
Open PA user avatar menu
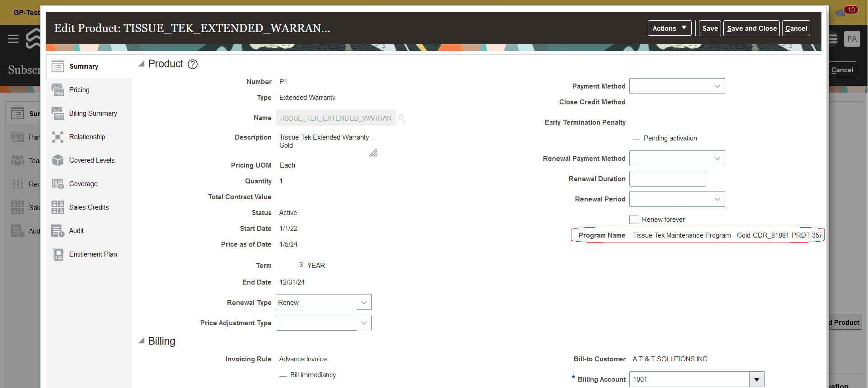click(852, 39)
